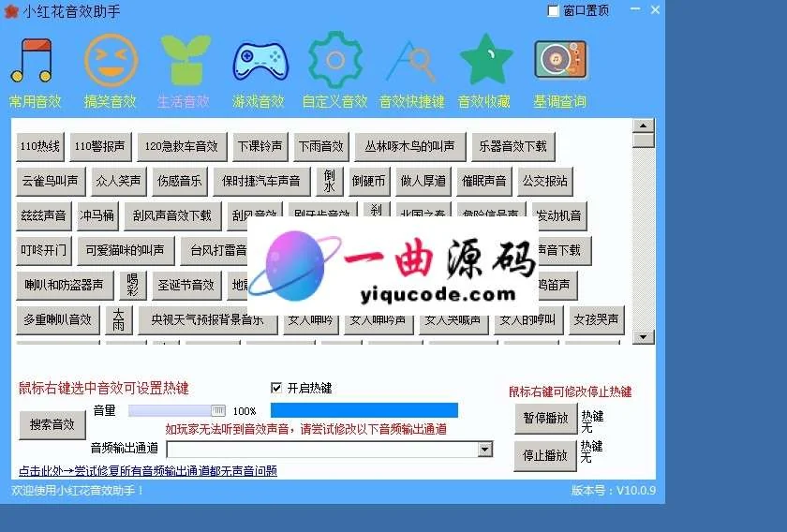Open the 音效收藏 star icon
The image size is (787, 532).
click(485, 60)
